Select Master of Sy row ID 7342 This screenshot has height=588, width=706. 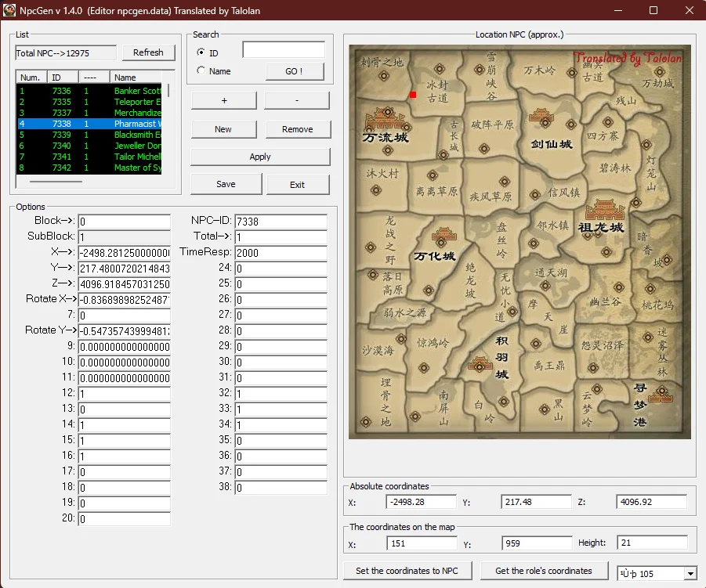click(x=89, y=168)
